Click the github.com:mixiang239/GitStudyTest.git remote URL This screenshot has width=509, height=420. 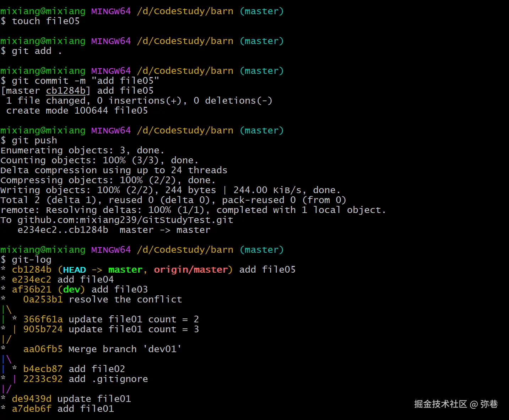(x=125, y=220)
